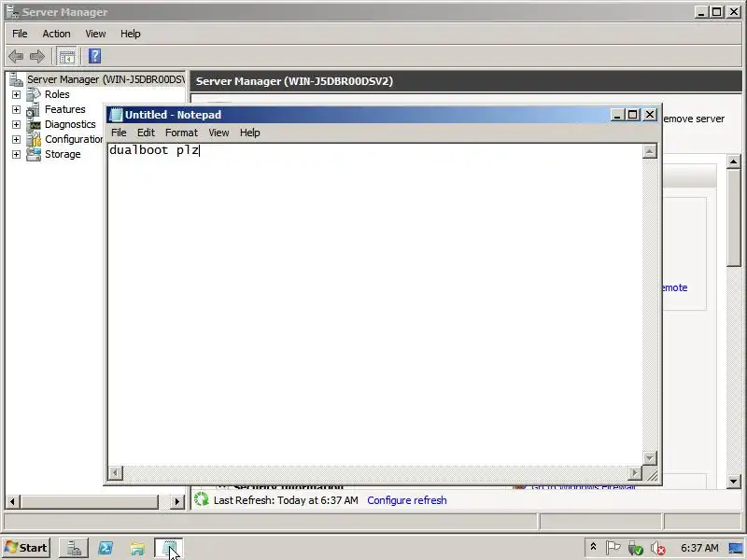Click the Forward arrow in Server Manager toolbar
Screen dimensions: 747x560
37,57
